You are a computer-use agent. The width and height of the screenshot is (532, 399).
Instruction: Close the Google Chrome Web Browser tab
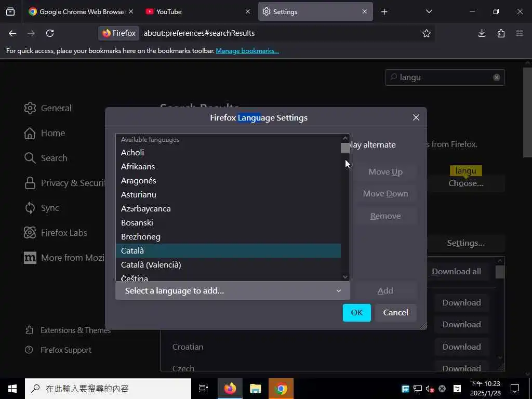[x=131, y=11]
